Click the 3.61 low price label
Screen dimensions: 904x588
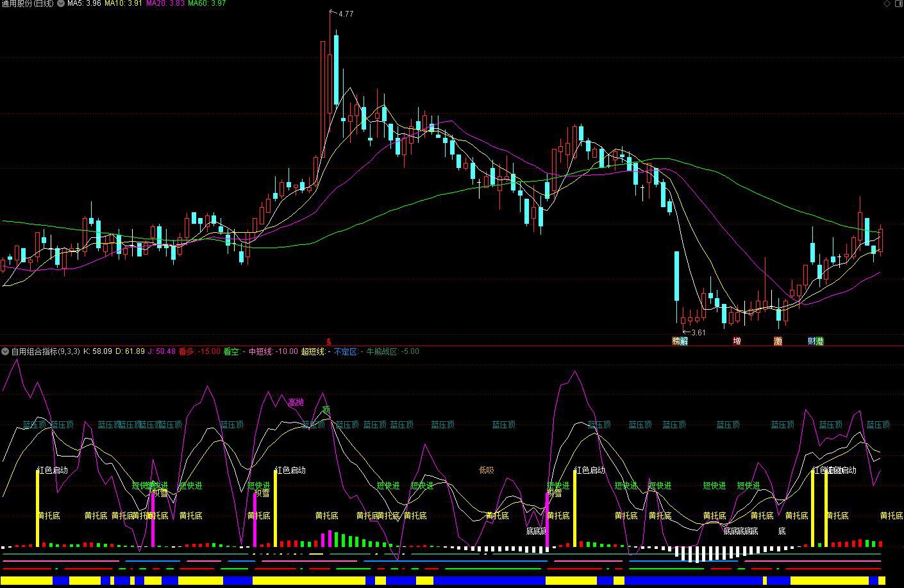point(698,332)
